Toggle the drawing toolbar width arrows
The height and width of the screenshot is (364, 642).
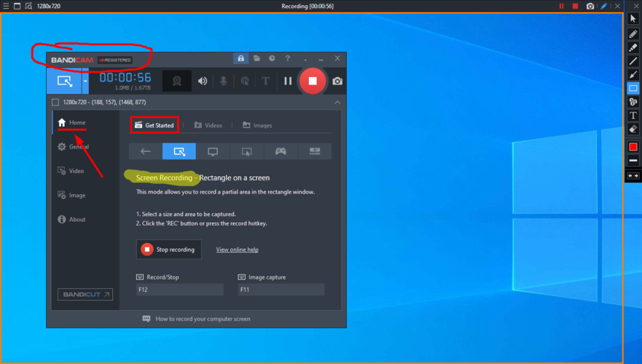point(633,176)
